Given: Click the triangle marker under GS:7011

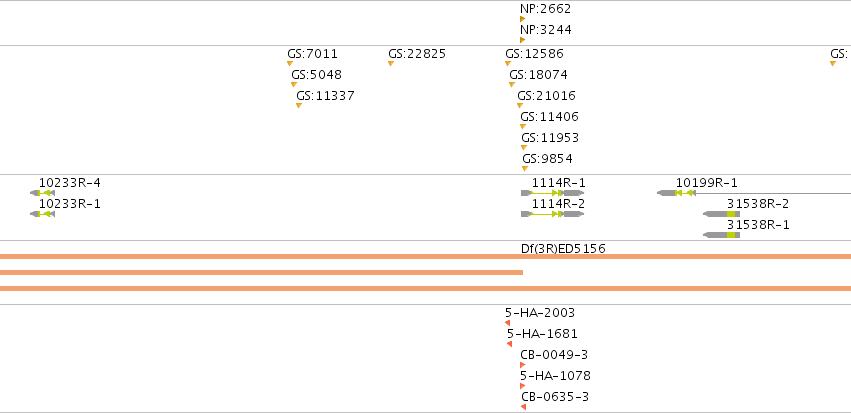Looking at the screenshot, I should 290,63.
